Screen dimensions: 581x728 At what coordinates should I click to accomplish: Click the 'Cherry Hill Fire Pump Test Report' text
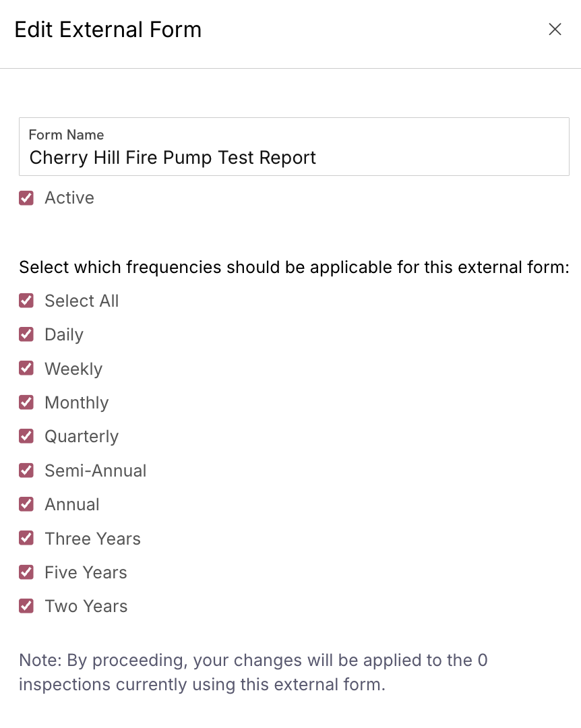[173, 158]
